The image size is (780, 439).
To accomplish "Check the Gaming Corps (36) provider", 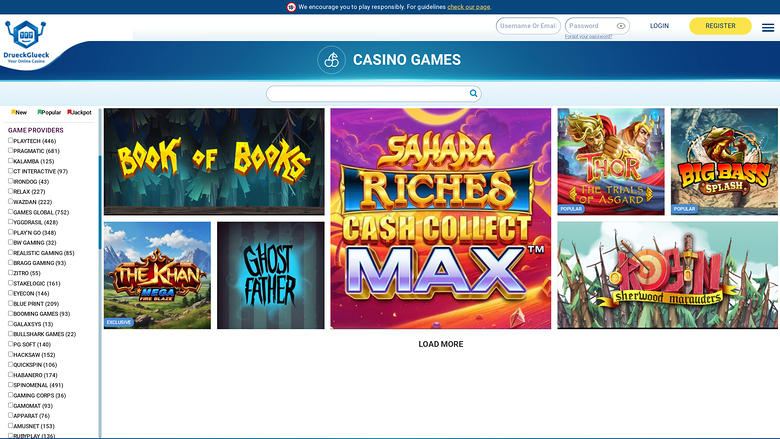I will click(x=10, y=395).
